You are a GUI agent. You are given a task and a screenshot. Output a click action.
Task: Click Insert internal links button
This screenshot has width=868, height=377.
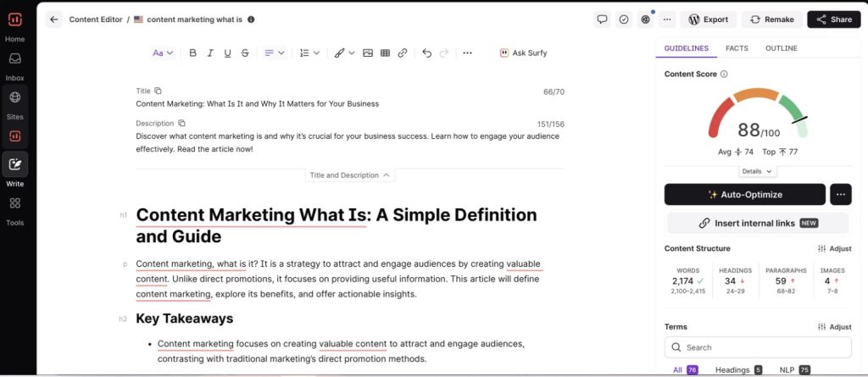[x=757, y=223]
